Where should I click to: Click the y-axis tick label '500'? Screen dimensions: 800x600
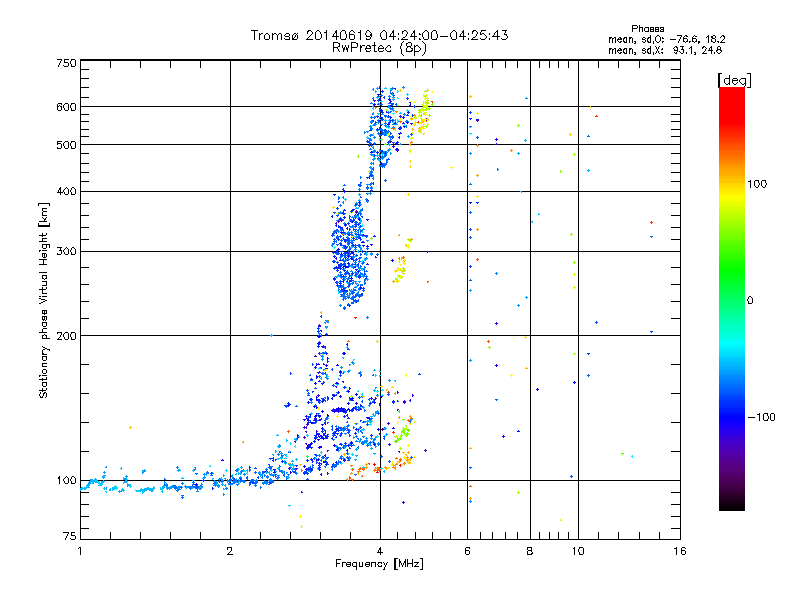pyautogui.click(x=66, y=145)
